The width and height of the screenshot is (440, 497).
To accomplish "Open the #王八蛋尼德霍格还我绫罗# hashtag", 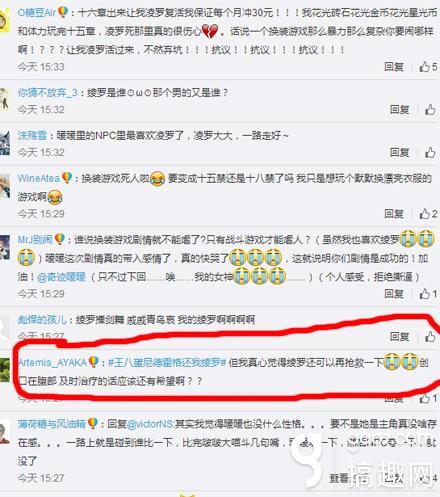I will coord(167,363).
